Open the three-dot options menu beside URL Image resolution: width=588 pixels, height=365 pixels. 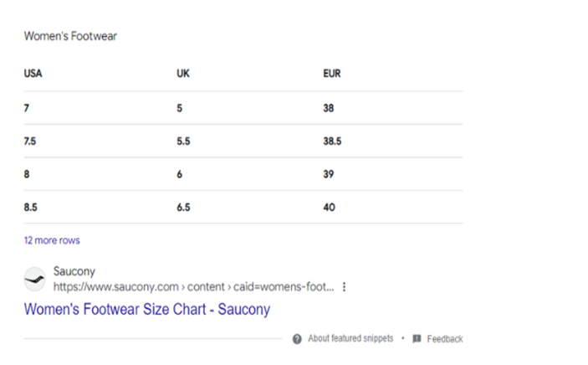pos(345,287)
